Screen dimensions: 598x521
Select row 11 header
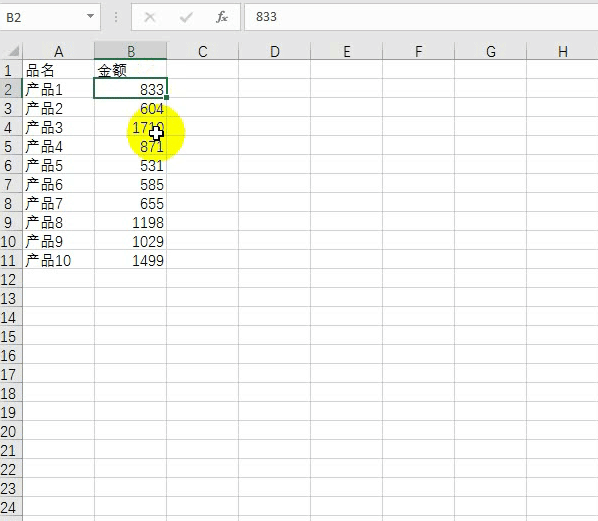(11, 260)
